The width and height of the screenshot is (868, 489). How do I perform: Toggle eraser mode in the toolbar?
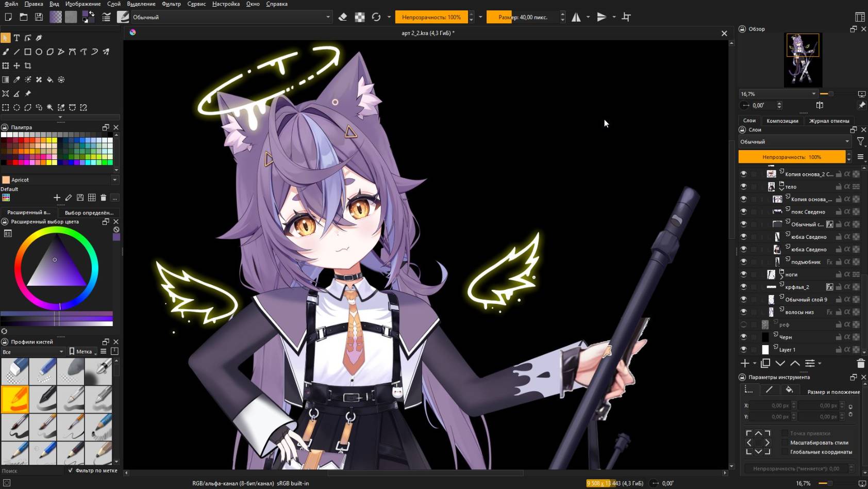(343, 17)
